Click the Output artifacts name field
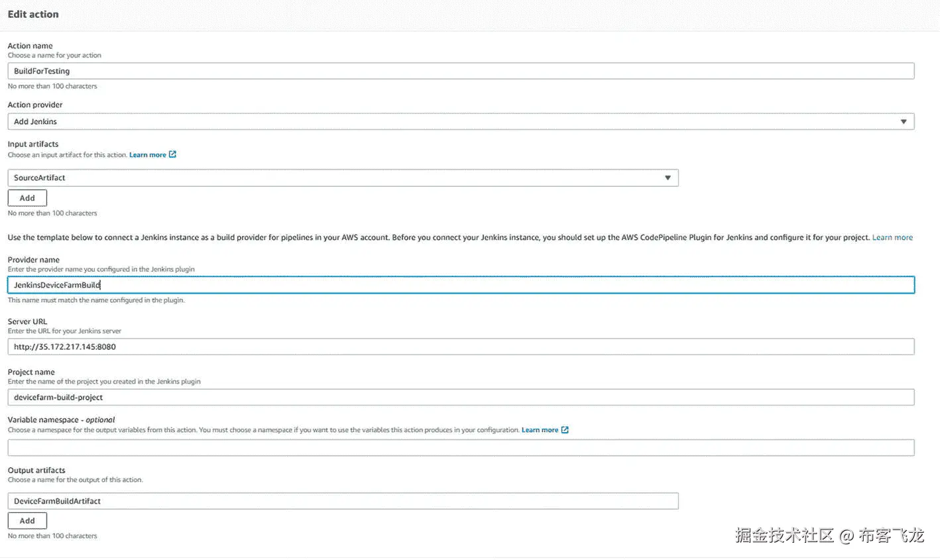This screenshot has width=940, height=560. (343, 501)
